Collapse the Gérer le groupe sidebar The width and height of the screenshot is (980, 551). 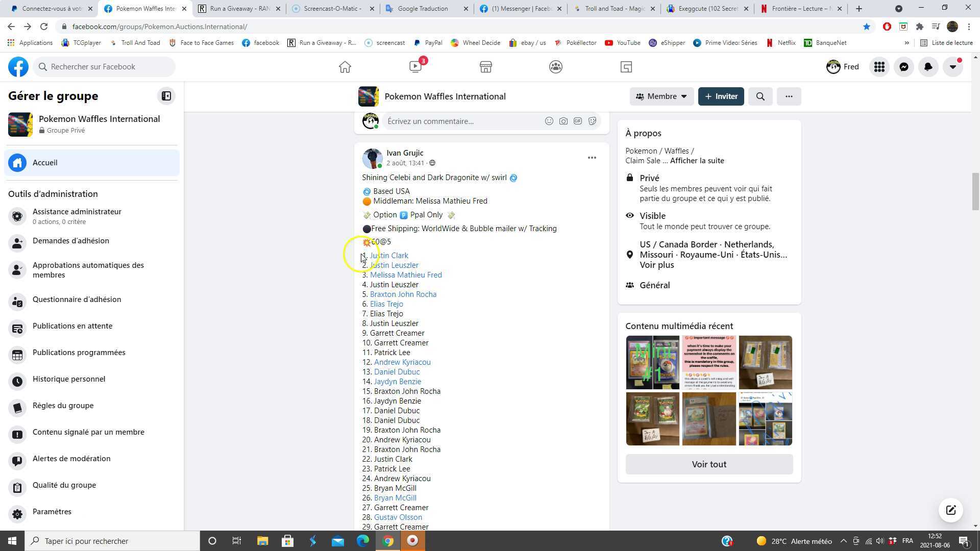tap(166, 96)
